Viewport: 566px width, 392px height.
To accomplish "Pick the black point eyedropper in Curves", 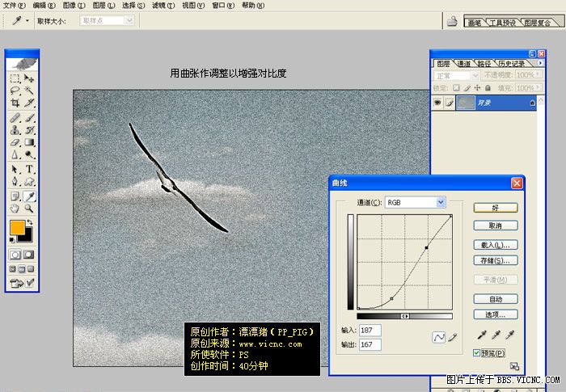I will [x=482, y=335].
